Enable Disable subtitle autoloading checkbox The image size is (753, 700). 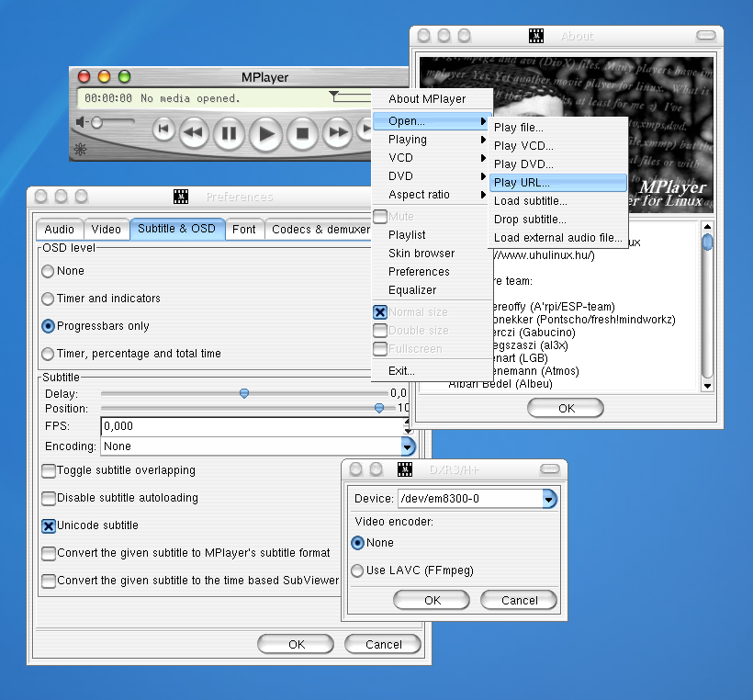tap(49, 498)
